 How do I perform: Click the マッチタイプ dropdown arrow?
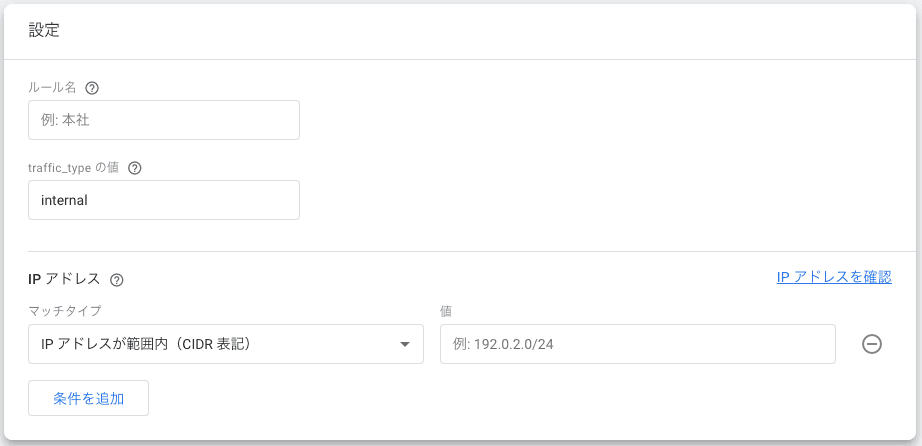(x=405, y=344)
